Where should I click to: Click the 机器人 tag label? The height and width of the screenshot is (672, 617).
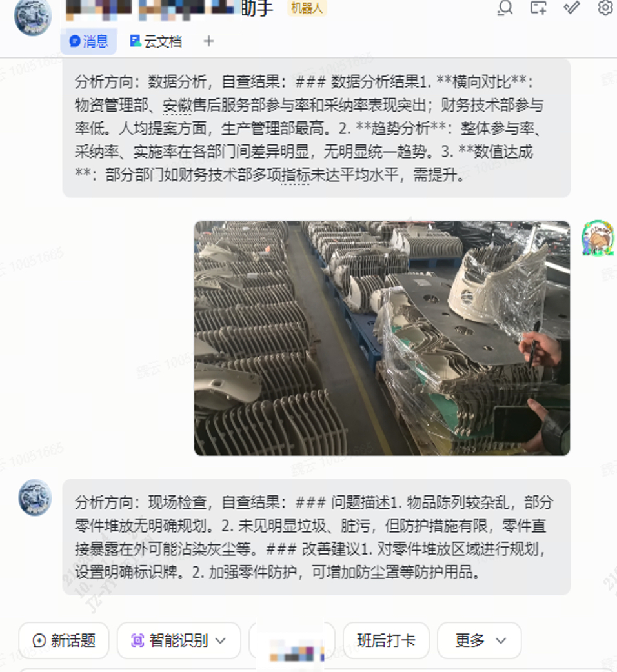coord(307,8)
